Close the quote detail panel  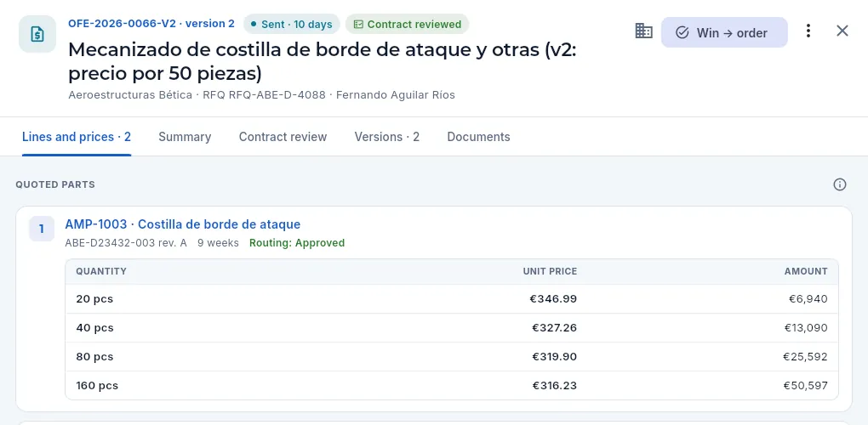point(842,31)
